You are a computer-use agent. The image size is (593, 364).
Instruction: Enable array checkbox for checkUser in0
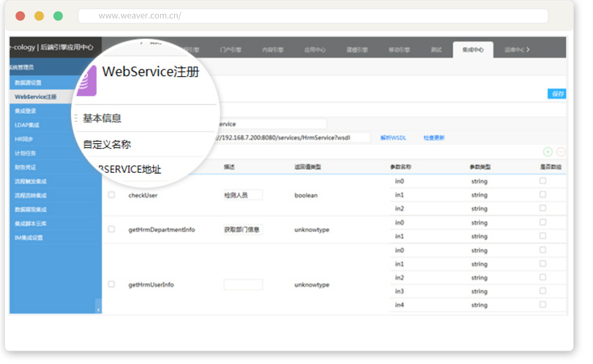click(543, 181)
